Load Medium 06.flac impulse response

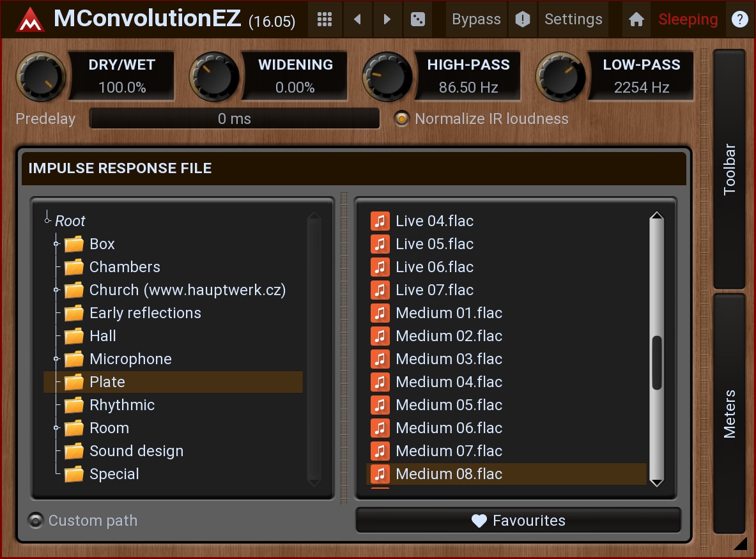(x=506, y=428)
